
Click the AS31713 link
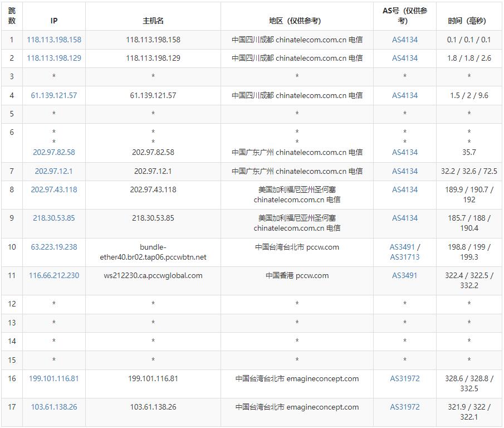[405, 257]
